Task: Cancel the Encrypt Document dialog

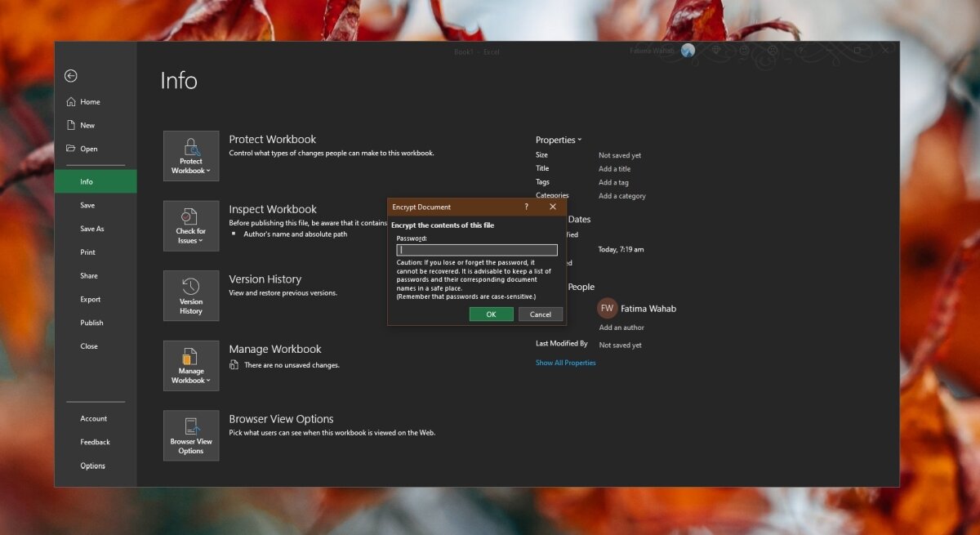Action: [x=541, y=314]
